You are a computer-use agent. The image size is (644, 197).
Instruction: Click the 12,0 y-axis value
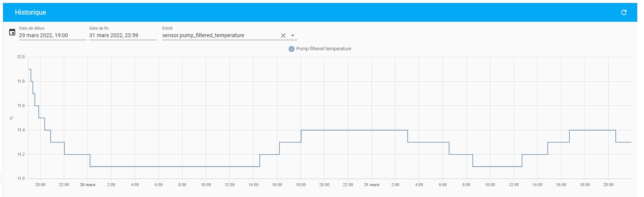tap(21, 57)
